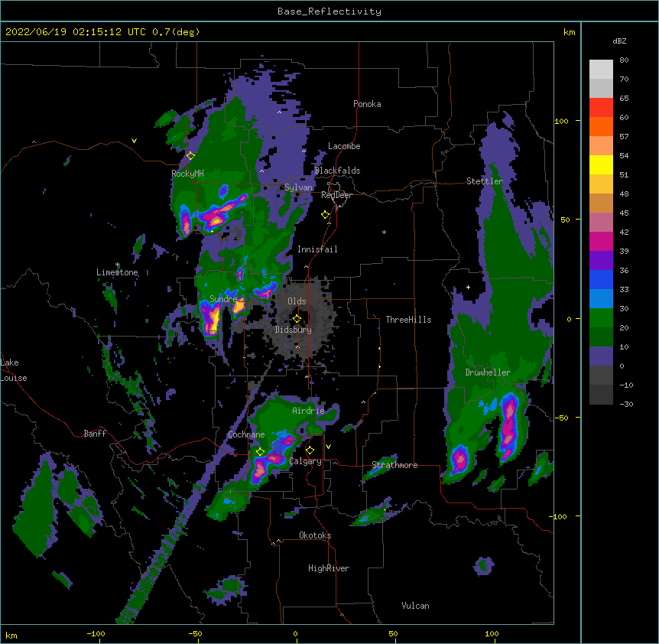Pick the slate 0-10 dBZ legend swatch
659x644 pixels.
[601, 356]
